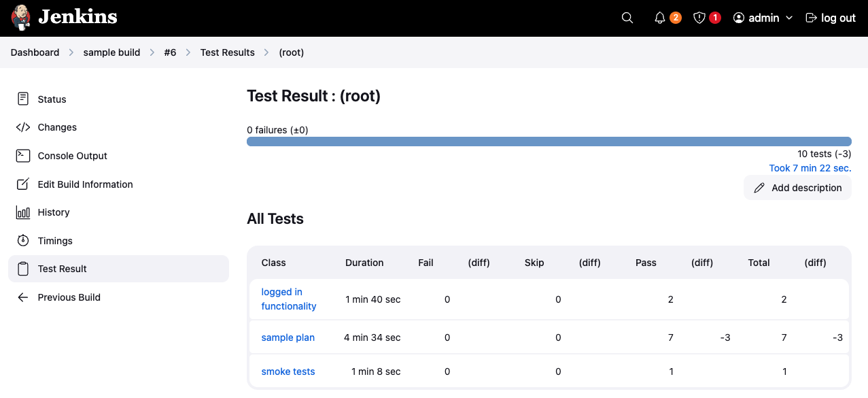Open build #6 from the breadcrumb
The width and height of the screenshot is (868, 398).
point(170,52)
